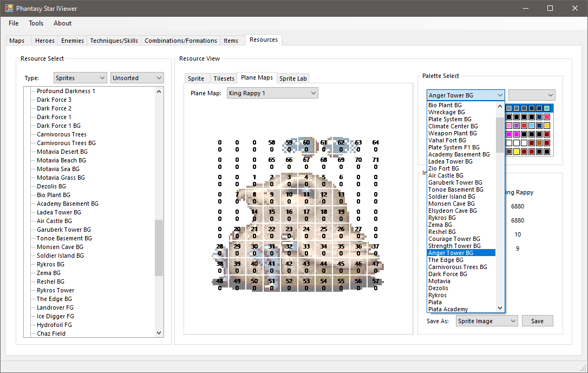This screenshot has width=588, height=373.
Task: Select Dark Force 3 in the resource tree
Action: tap(54, 100)
